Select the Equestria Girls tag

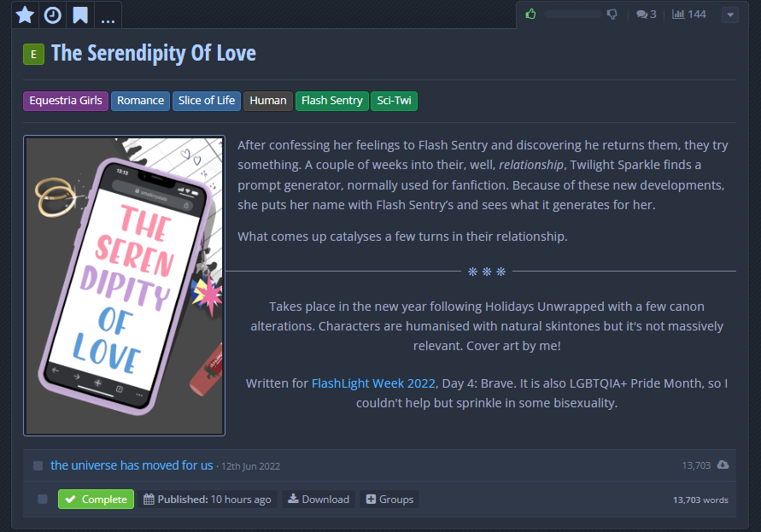(x=66, y=101)
